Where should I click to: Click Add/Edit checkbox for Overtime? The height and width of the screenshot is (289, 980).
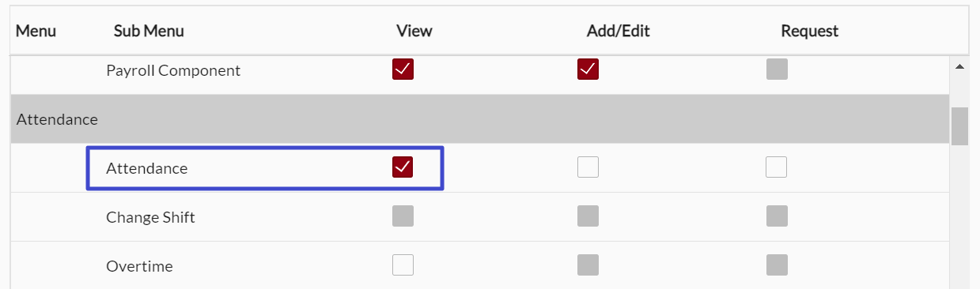point(588,265)
